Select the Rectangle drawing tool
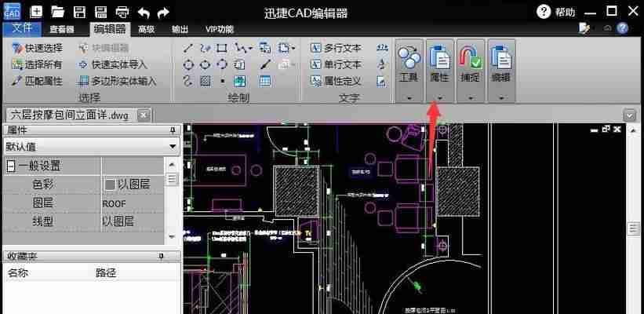Image resolution: width=644 pixels, height=314 pixels. 222,48
